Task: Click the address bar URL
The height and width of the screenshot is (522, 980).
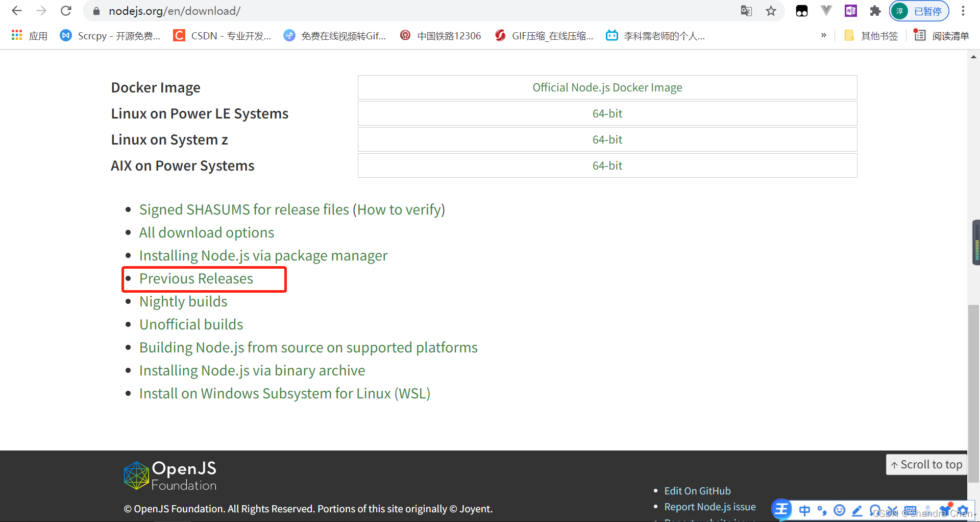Action: pos(175,11)
